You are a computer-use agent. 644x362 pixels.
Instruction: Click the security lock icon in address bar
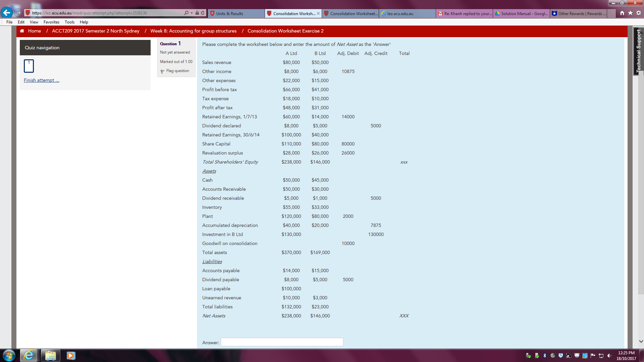click(x=197, y=13)
